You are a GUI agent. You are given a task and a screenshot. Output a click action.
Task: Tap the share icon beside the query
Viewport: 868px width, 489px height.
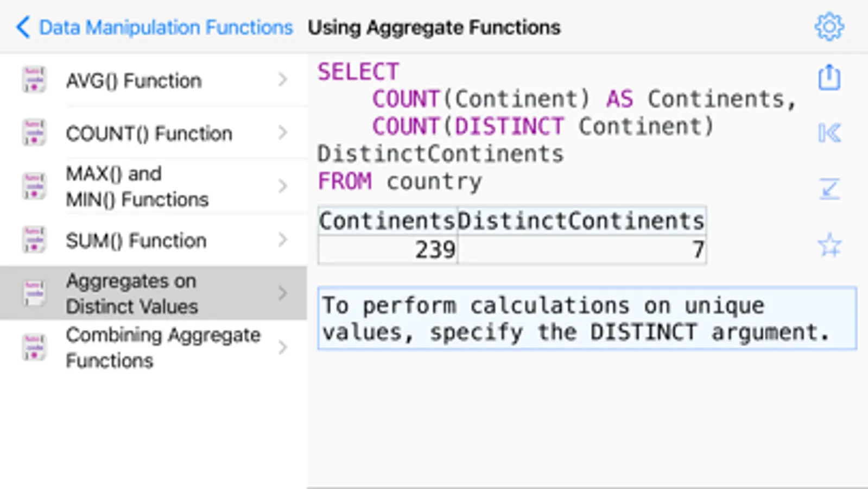point(829,77)
